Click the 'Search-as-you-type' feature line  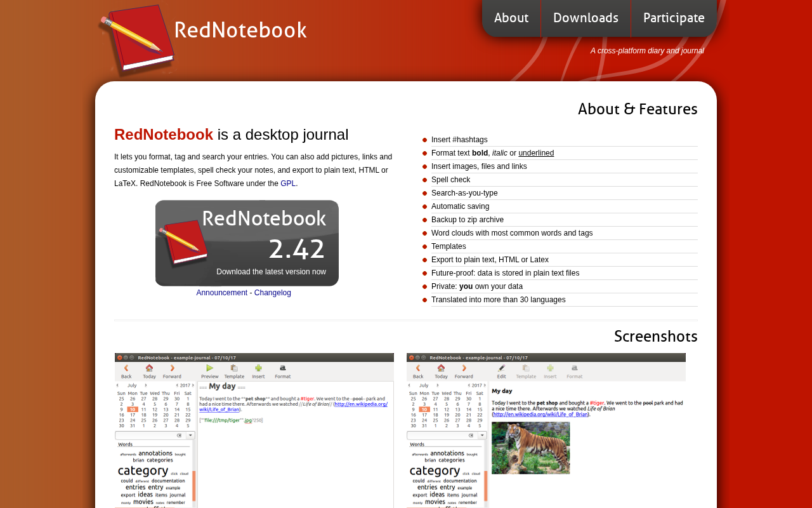click(565, 193)
